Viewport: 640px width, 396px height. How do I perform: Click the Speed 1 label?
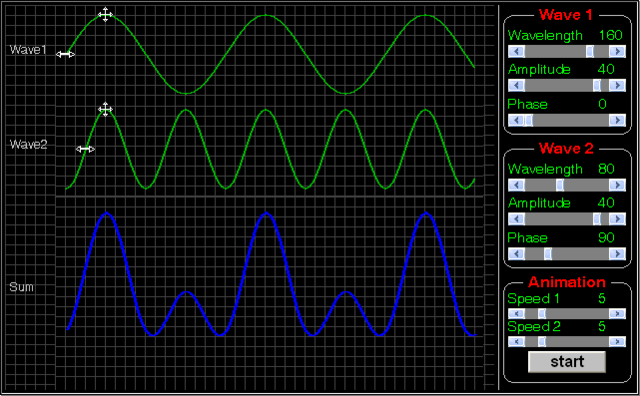click(533, 299)
